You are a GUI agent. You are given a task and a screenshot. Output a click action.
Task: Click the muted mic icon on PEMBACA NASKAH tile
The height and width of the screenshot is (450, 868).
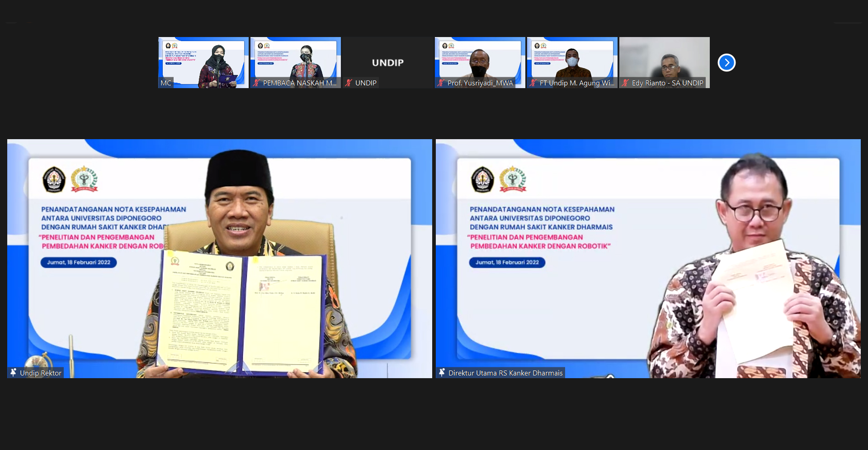pyautogui.click(x=255, y=83)
